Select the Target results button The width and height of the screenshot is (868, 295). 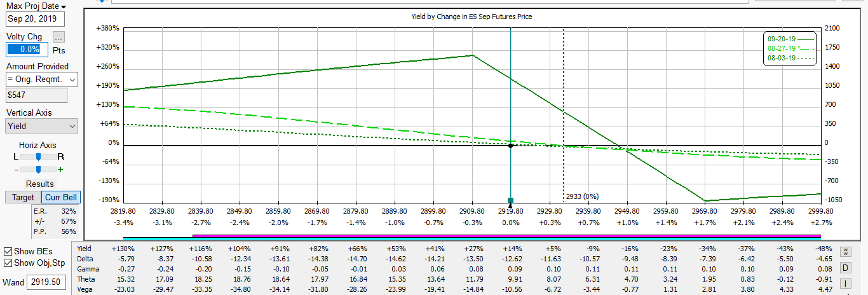pyautogui.click(x=23, y=197)
